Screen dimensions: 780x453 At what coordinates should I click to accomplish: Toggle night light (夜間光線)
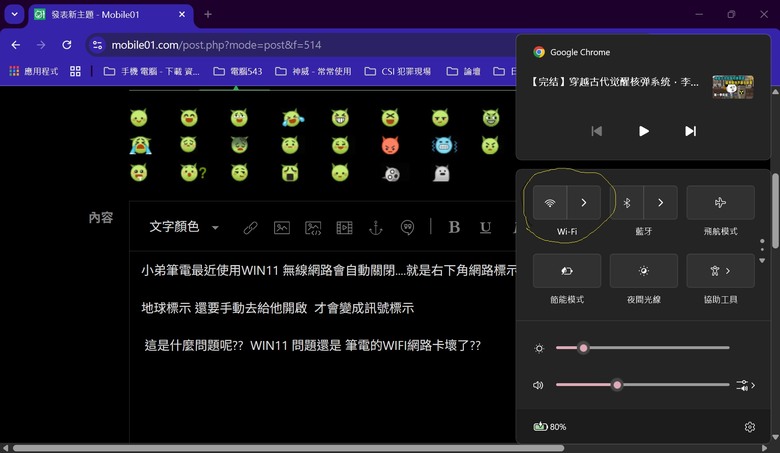[643, 271]
